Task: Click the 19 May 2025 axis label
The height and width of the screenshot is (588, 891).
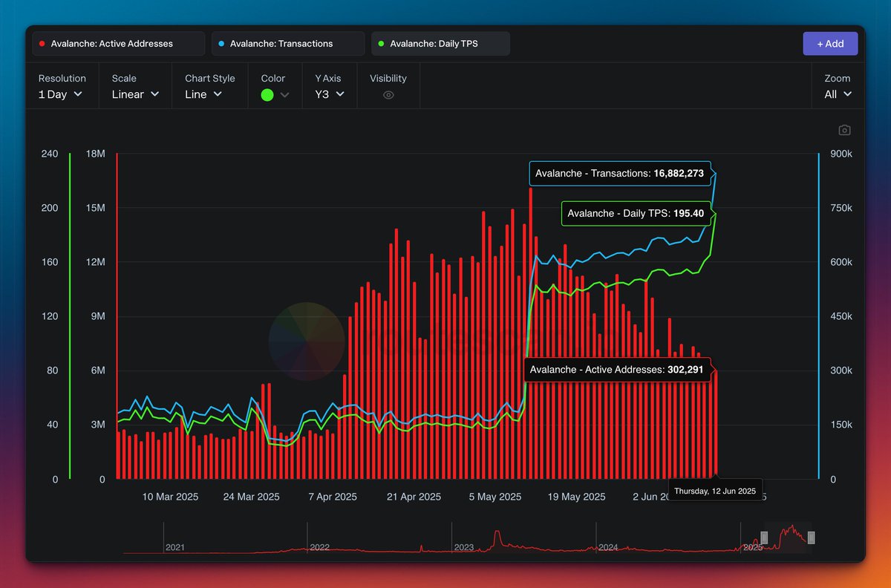Action: click(x=576, y=497)
